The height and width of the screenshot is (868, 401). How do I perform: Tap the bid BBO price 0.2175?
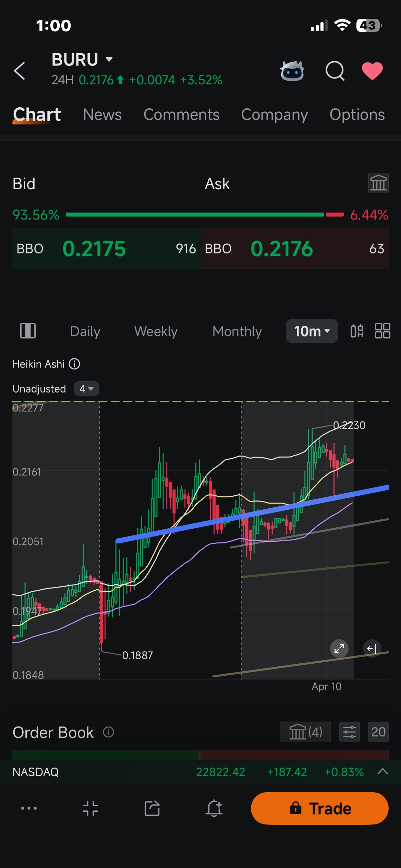click(x=94, y=249)
